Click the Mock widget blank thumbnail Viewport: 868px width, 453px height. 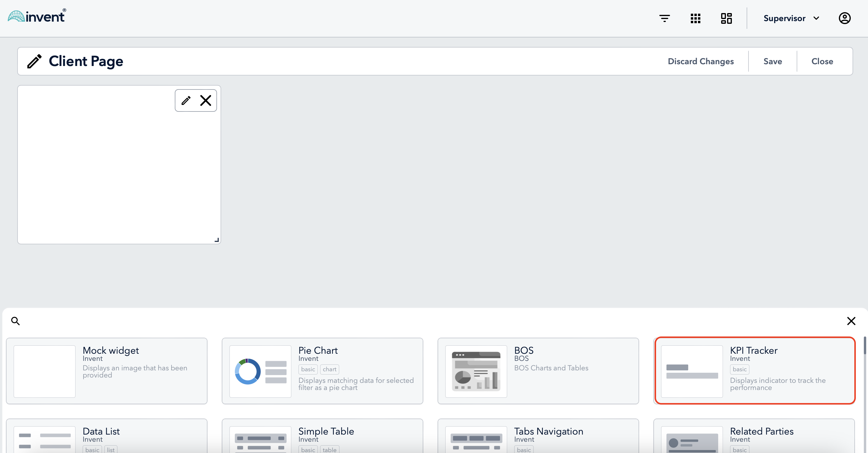45,372
